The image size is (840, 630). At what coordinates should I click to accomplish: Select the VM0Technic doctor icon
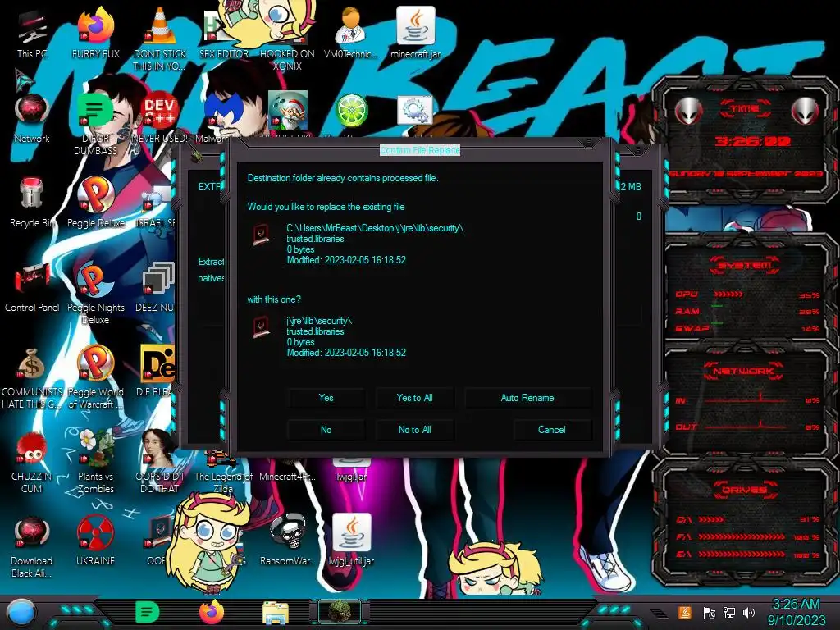(x=351, y=32)
